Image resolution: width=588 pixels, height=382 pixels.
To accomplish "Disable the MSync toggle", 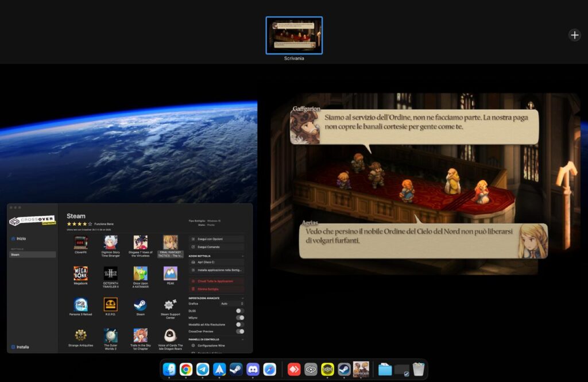I will point(239,318).
